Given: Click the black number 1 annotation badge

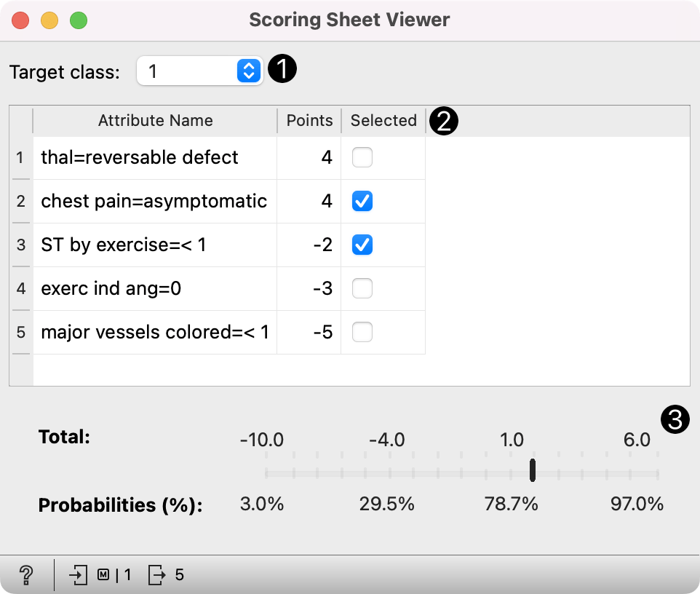Looking at the screenshot, I should pos(282,71).
